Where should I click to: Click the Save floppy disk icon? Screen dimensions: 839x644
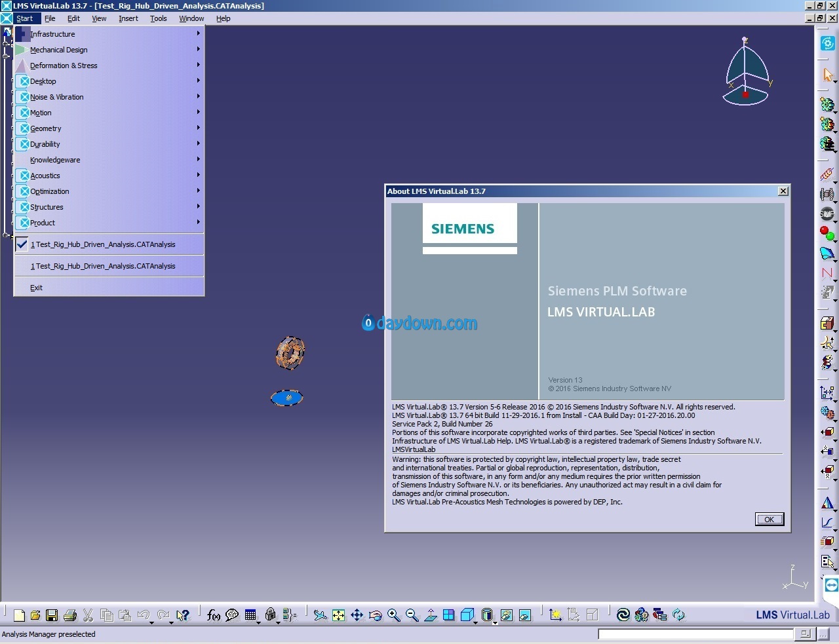[52, 615]
